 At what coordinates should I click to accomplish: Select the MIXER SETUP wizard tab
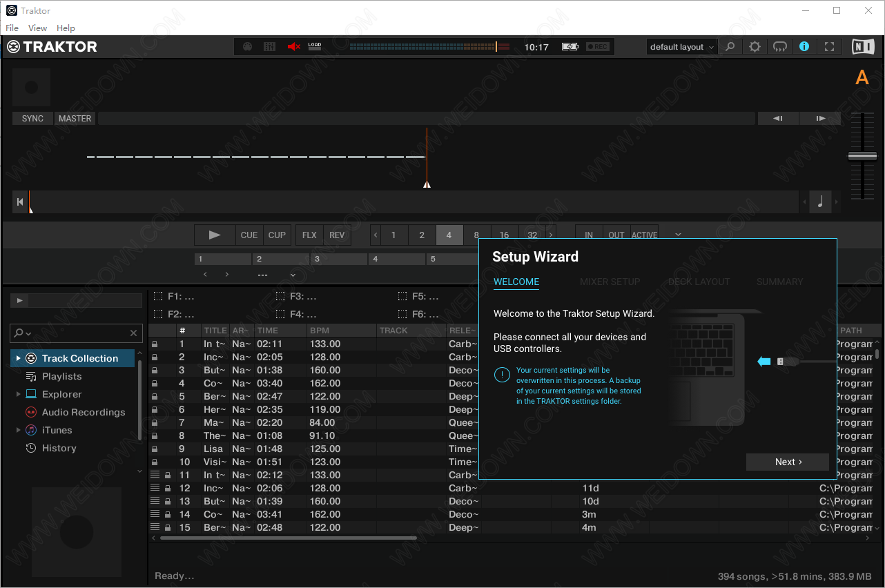610,282
